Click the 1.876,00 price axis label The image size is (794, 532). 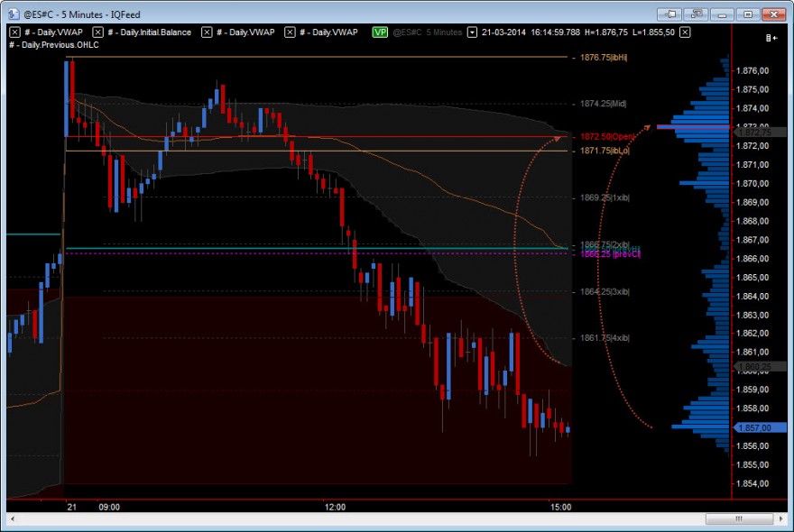752,71
